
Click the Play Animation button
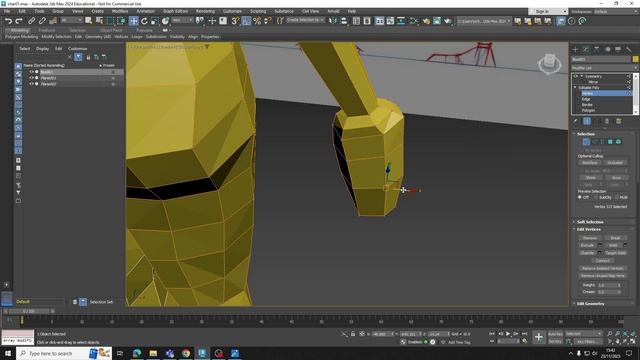click(x=508, y=334)
